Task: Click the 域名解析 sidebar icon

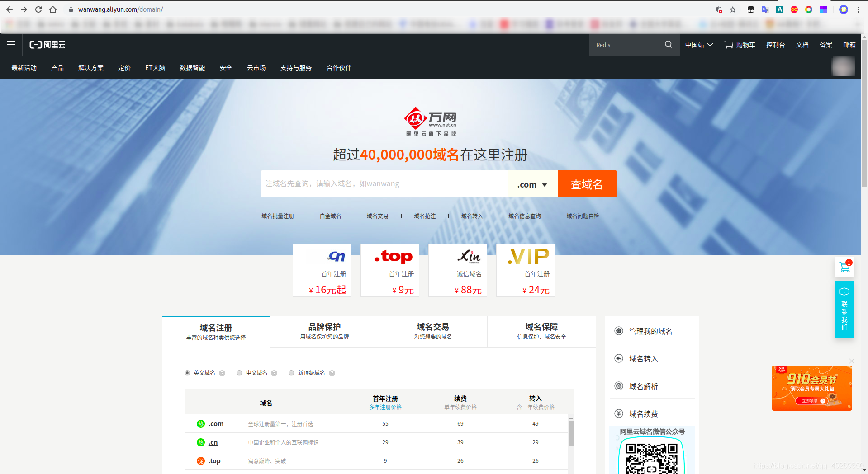Action: pyautogui.click(x=619, y=386)
